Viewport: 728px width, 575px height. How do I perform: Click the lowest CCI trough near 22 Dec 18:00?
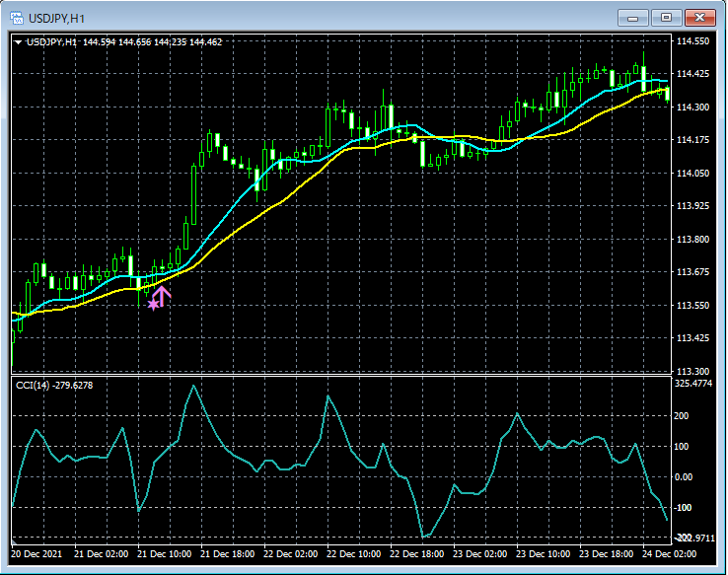[x=423, y=538]
